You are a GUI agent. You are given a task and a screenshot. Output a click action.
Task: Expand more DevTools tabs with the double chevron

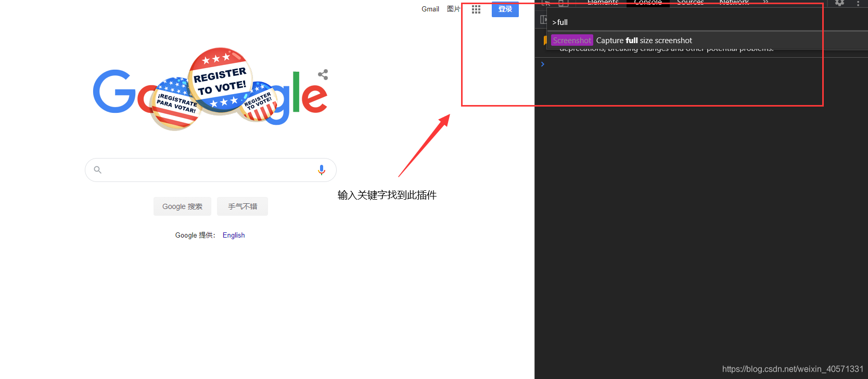click(x=765, y=3)
